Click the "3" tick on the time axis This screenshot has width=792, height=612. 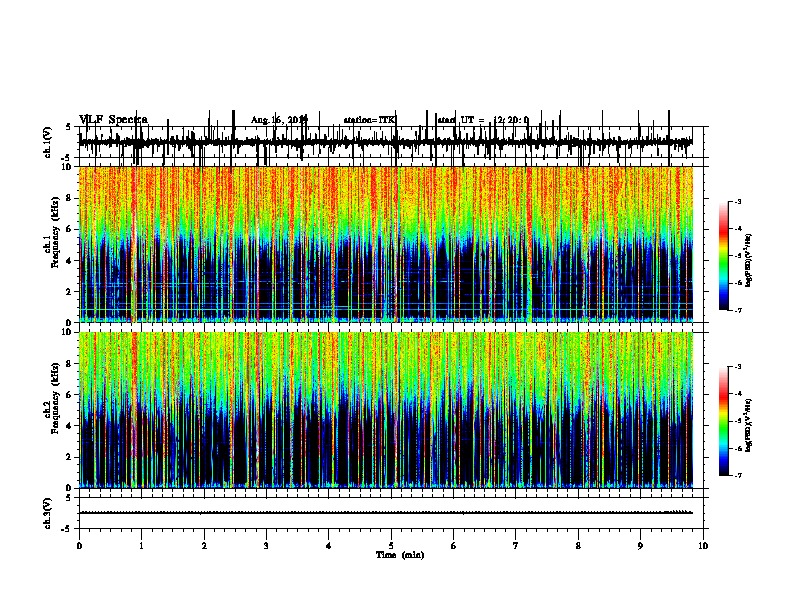pyautogui.click(x=266, y=546)
